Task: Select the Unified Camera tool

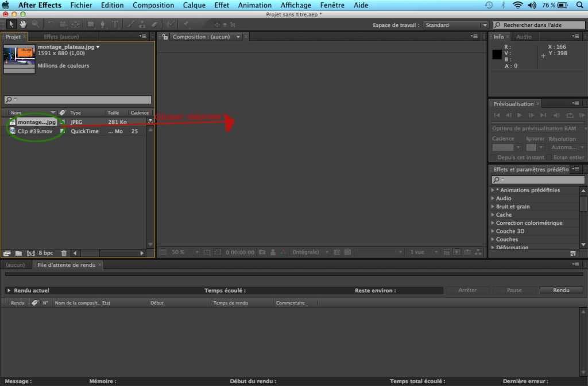Action: click(63, 25)
